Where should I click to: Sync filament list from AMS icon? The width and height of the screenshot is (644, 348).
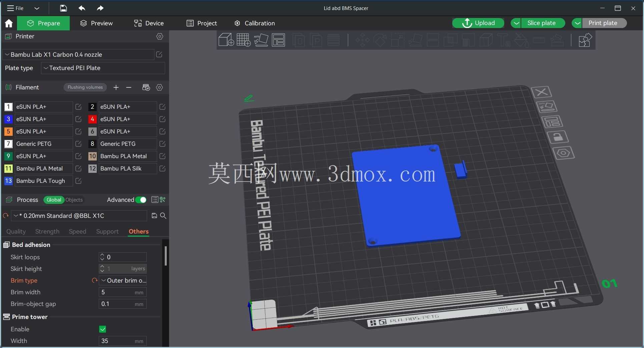pyautogui.click(x=146, y=87)
